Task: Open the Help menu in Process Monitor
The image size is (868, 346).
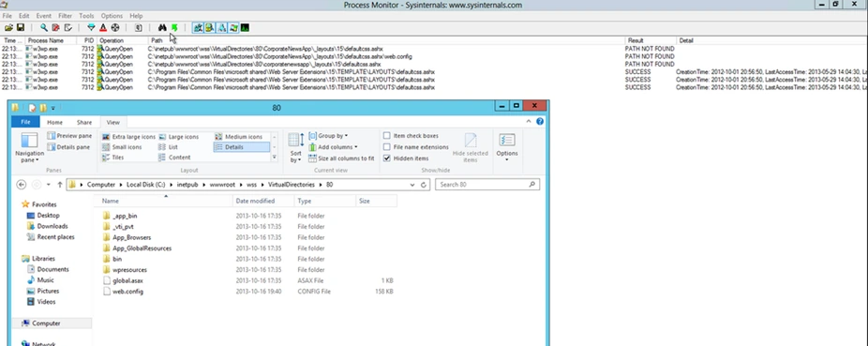Action: pos(136,16)
